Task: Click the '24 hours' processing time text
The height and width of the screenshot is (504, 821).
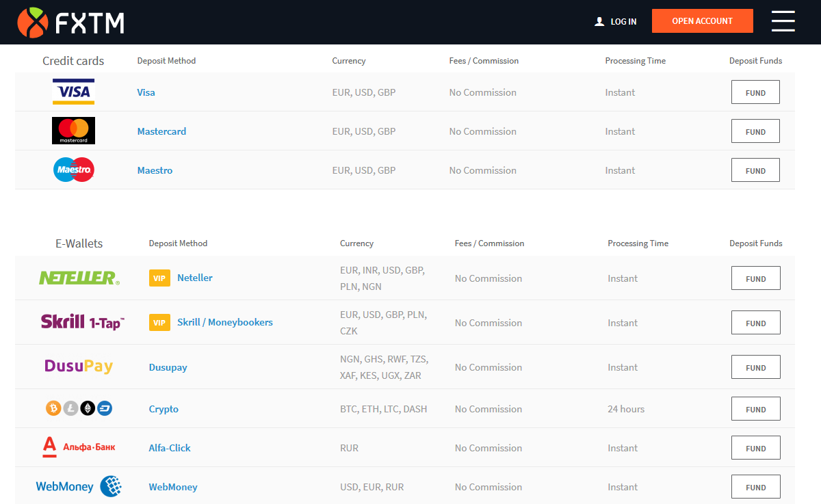Action: (626, 409)
